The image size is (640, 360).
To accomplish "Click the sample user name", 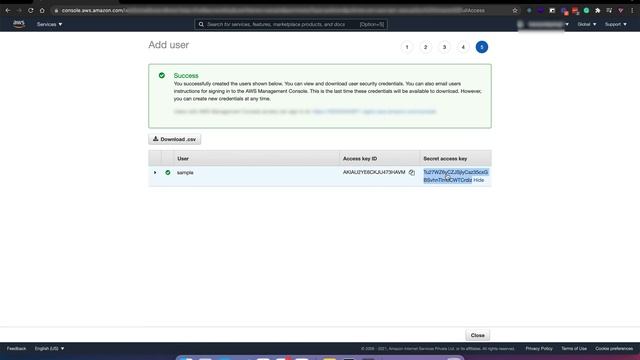I will tap(185, 173).
